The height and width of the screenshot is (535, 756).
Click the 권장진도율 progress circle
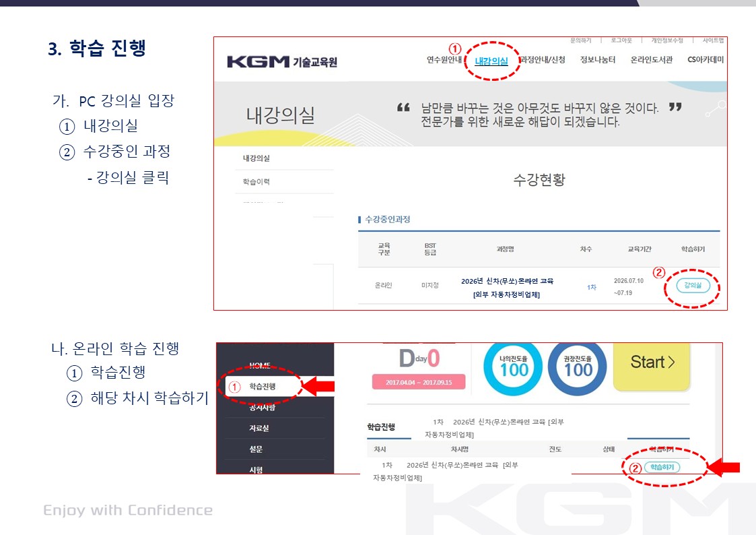(578, 368)
